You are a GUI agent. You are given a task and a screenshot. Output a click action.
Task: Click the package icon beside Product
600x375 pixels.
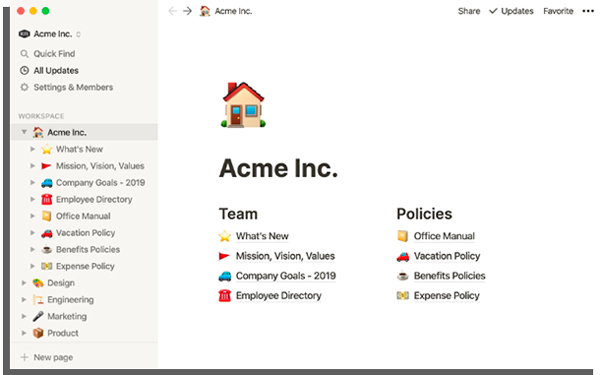pyautogui.click(x=38, y=333)
